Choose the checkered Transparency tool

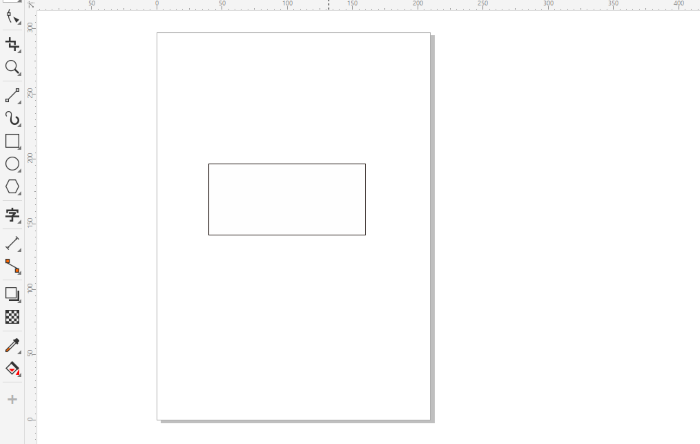click(x=12, y=317)
